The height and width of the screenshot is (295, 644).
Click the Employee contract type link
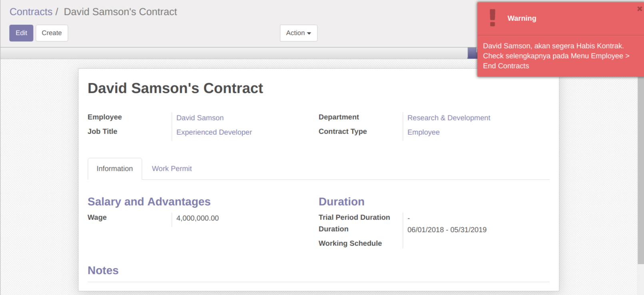tap(423, 132)
